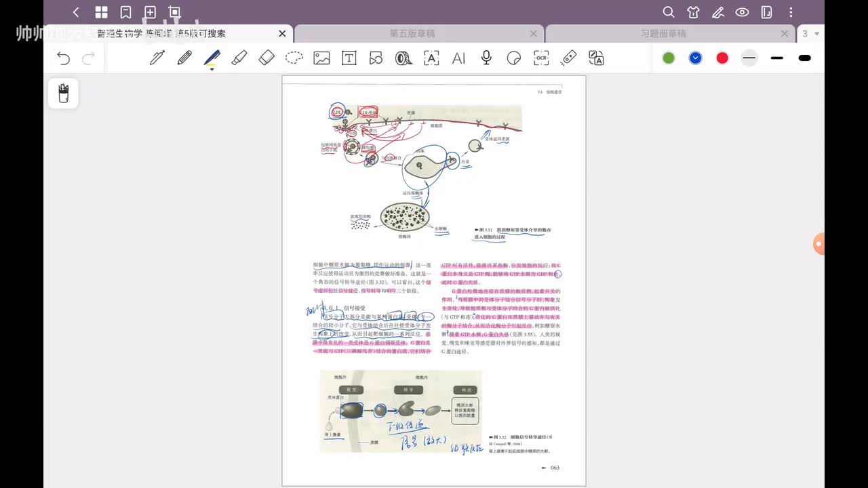Switch to the 第五版草稿 tab
868x488 pixels.
click(418, 34)
